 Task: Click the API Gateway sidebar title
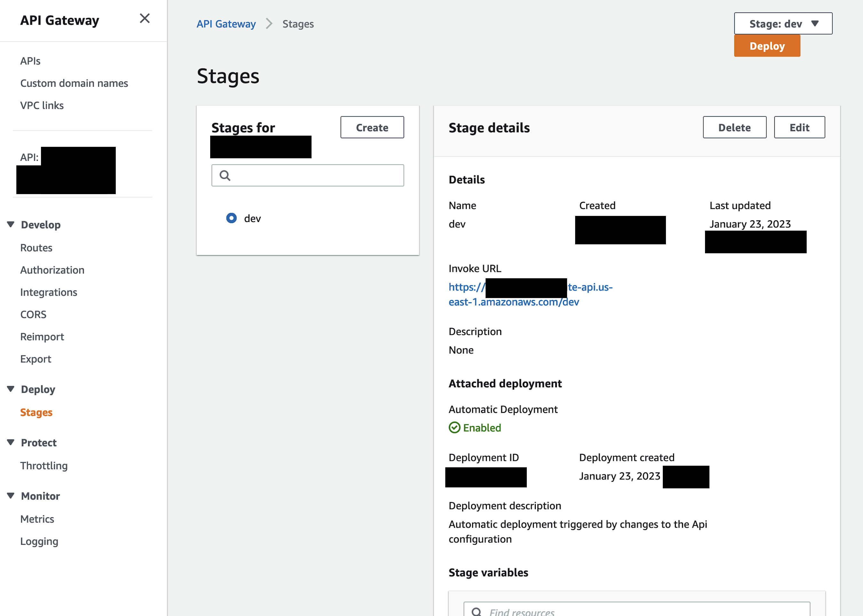[59, 20]
